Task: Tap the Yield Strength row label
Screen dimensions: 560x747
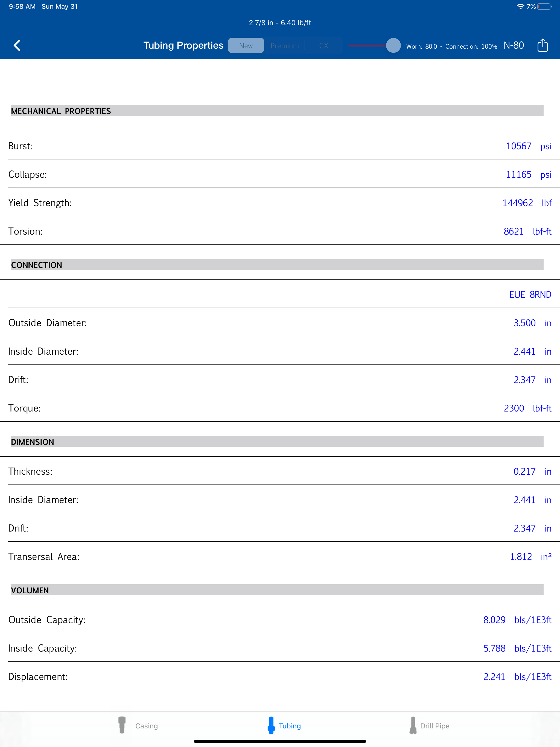Action: click(x=40, y=203)
